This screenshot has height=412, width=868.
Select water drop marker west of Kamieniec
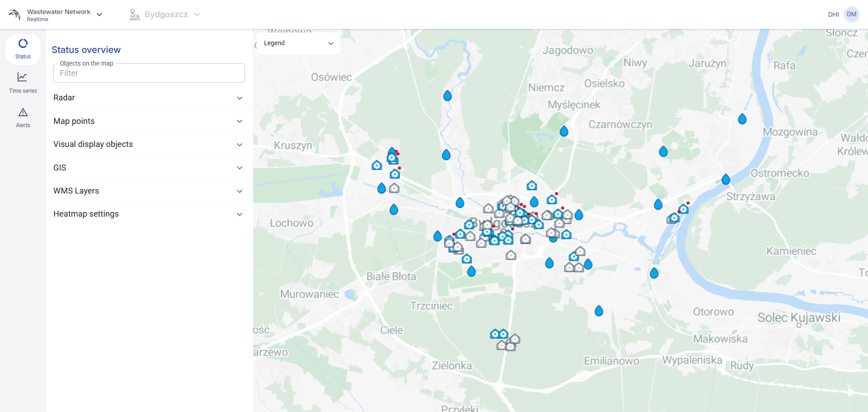654,273
